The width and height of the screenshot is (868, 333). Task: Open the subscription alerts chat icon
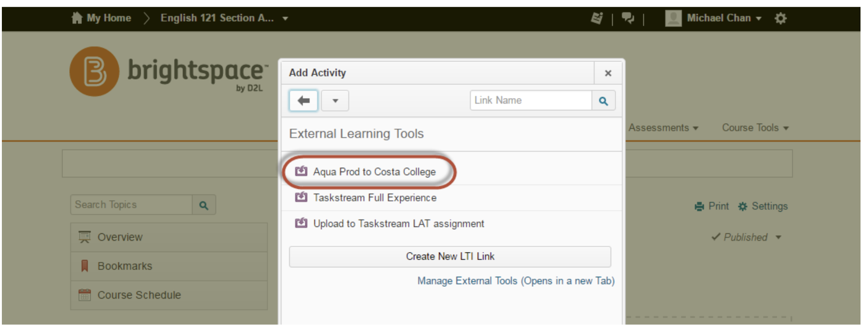(x=628, y=18)
